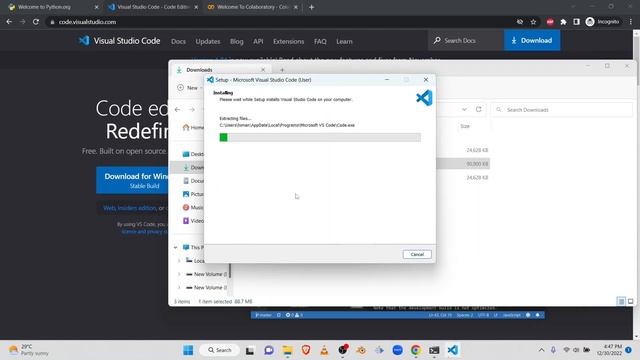The image size is (640, 360).
Task: Open the API navigation link
Action: pyautogui.click(x=258, y=41)
